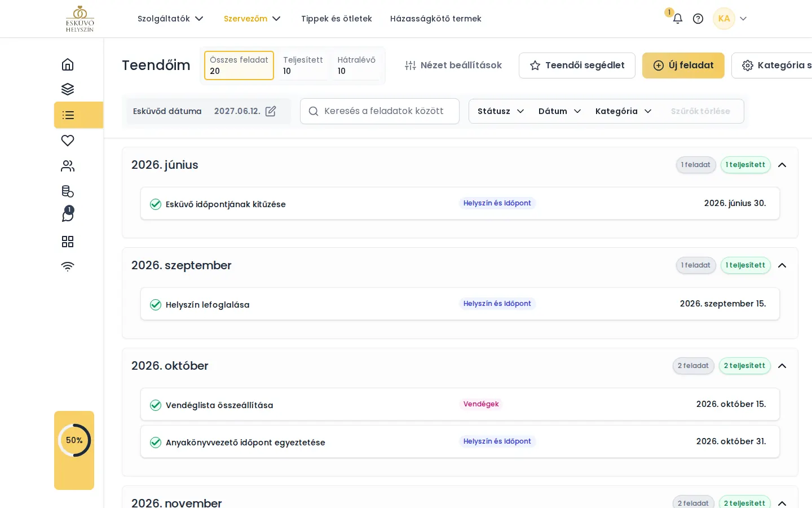Open the home icon in sidebar
This screenshot has width=812, height=508.
pos(68,64)
